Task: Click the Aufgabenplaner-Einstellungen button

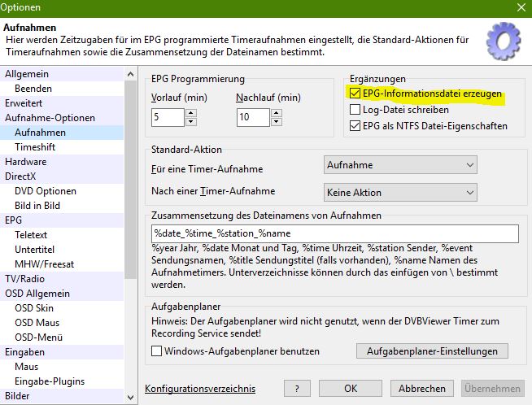Action: click(x=432, y=351)
